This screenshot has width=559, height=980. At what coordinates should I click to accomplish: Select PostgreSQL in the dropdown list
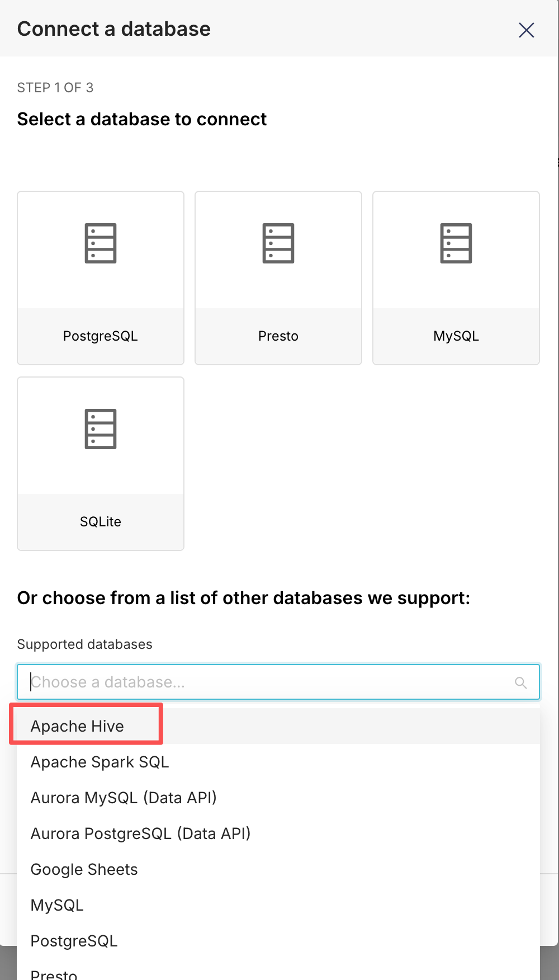[x=74, y=941]
